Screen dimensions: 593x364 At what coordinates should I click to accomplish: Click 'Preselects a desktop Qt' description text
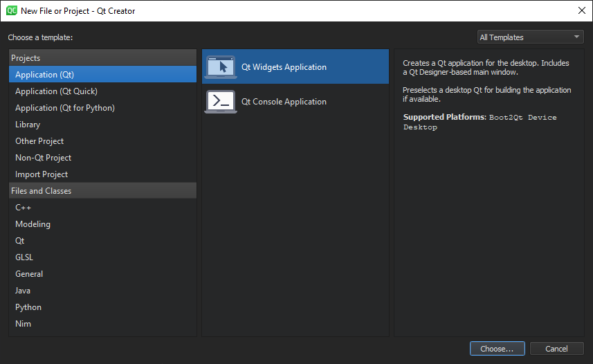486,95
